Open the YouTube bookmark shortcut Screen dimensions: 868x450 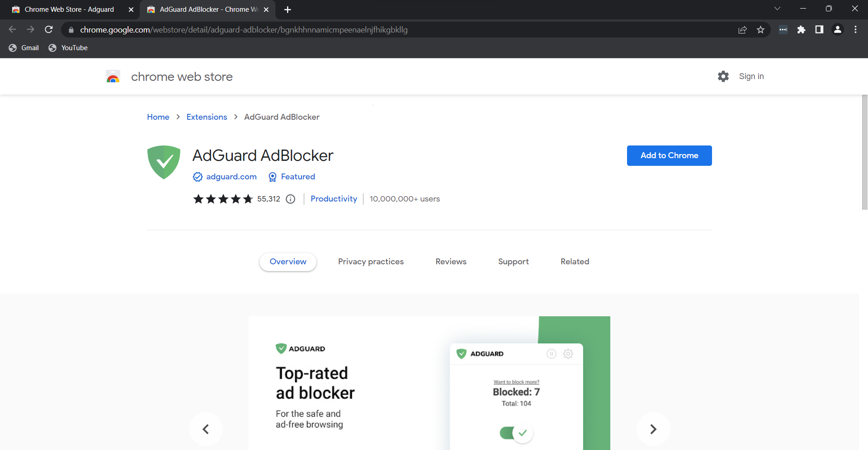click(x=68, y=47)
